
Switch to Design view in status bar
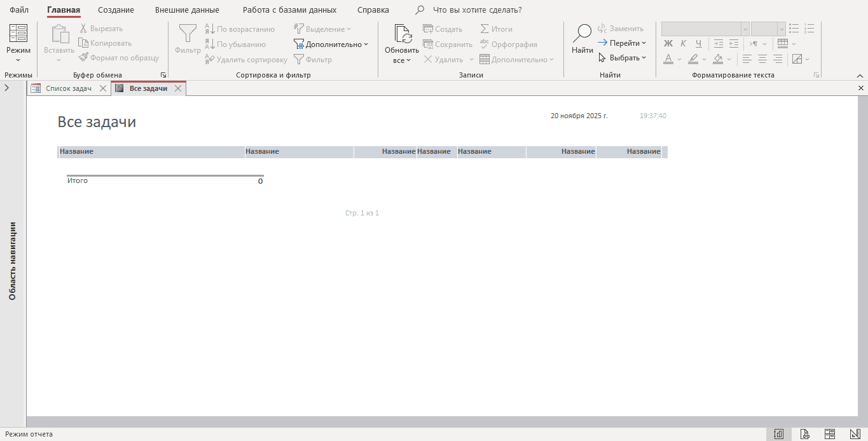tap(855, 434)
